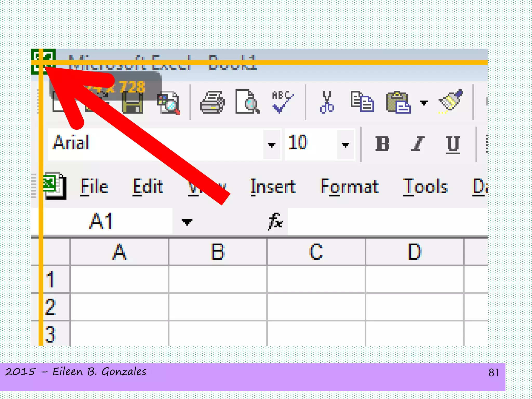
Task: Open Print Preview from the toolbar
Action: coord(247,102)
